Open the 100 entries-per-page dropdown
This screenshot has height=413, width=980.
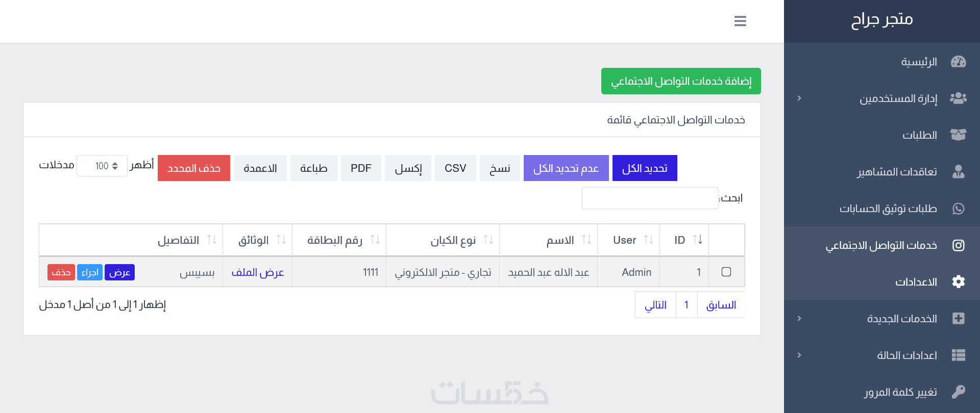tap(102, 166)
